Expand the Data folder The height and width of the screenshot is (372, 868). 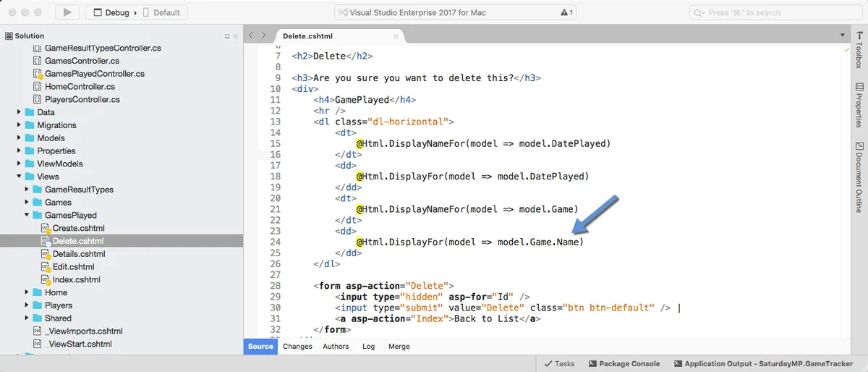tap(20, 112)
